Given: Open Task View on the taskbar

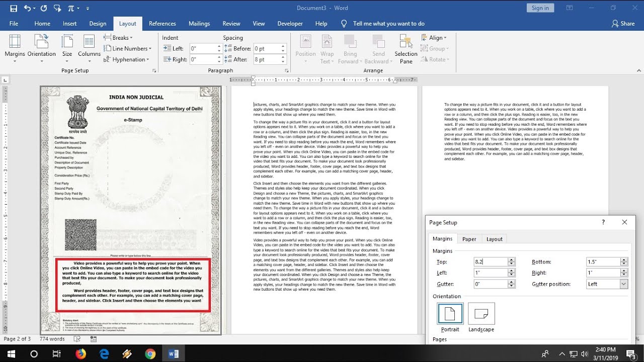Looking at the screenshot, I should 57,353.
